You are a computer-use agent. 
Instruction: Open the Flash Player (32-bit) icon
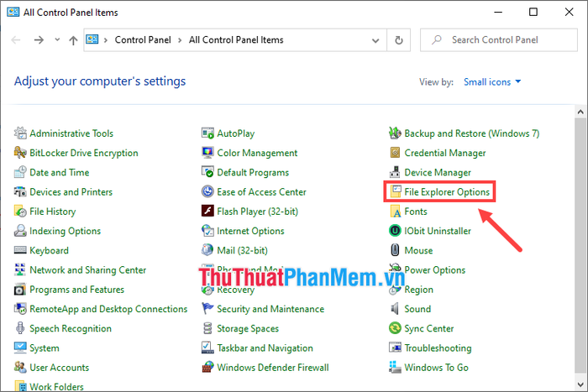click(x=207, y=212)
